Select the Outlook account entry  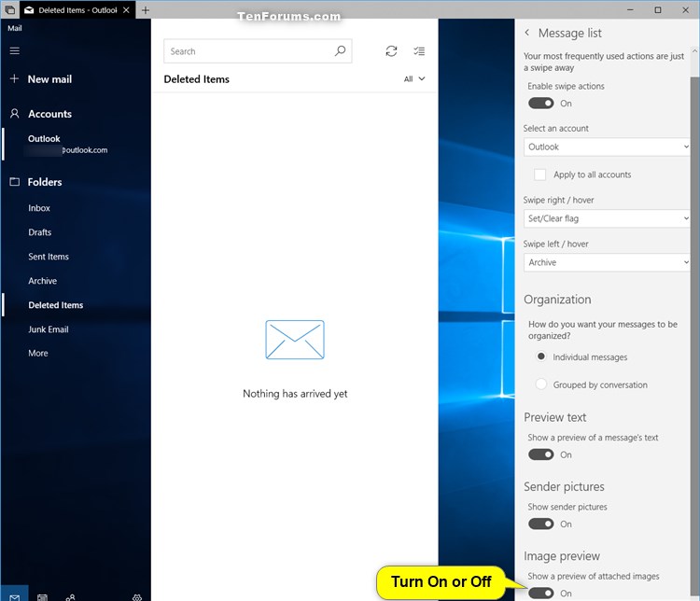tap(76, 145)
